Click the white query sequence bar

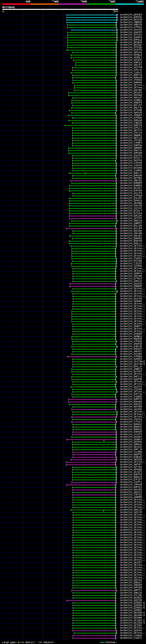click(x=60, y=10)
